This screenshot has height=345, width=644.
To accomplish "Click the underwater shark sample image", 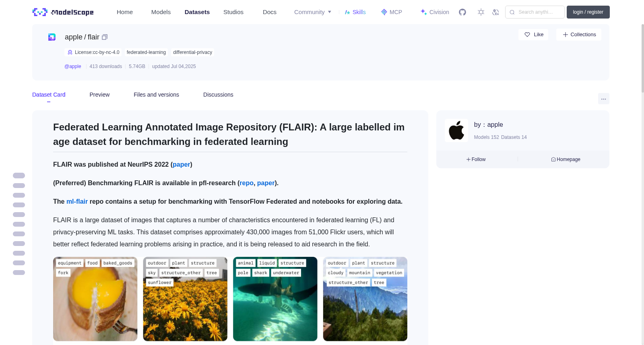I will (x=275, y=299).
